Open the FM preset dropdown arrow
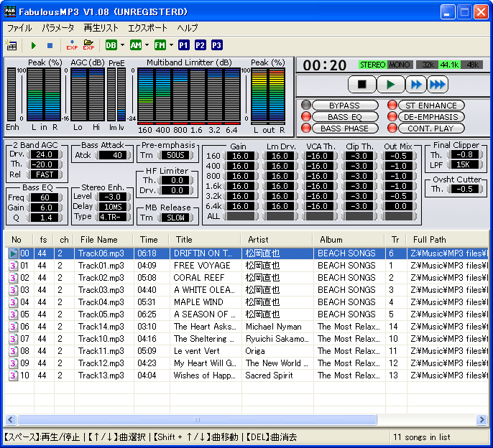Viewport: 493px width, 448px height. pyautogui.click(x=171, y=45)
